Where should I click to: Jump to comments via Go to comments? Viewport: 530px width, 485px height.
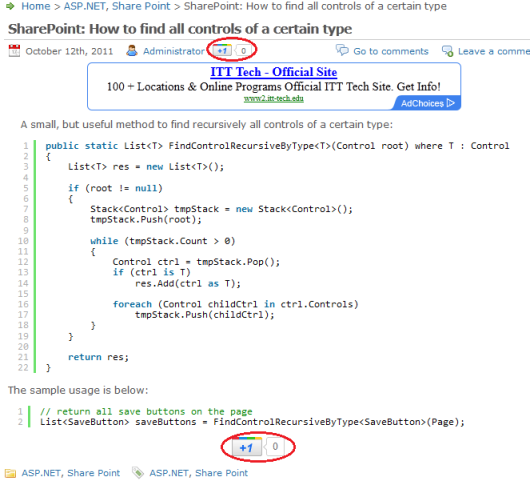[391, 51]
